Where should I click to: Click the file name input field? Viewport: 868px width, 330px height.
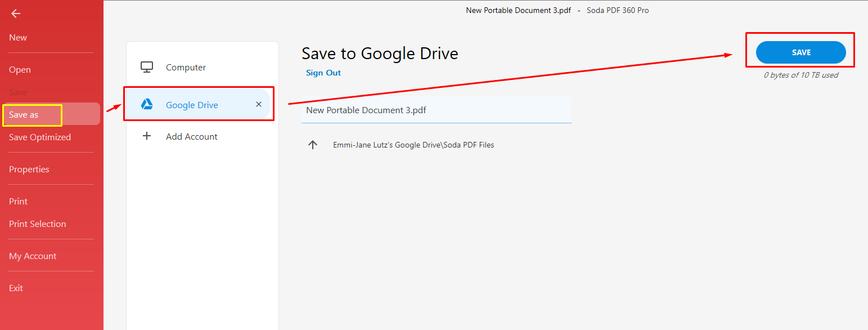pos(437,110)
